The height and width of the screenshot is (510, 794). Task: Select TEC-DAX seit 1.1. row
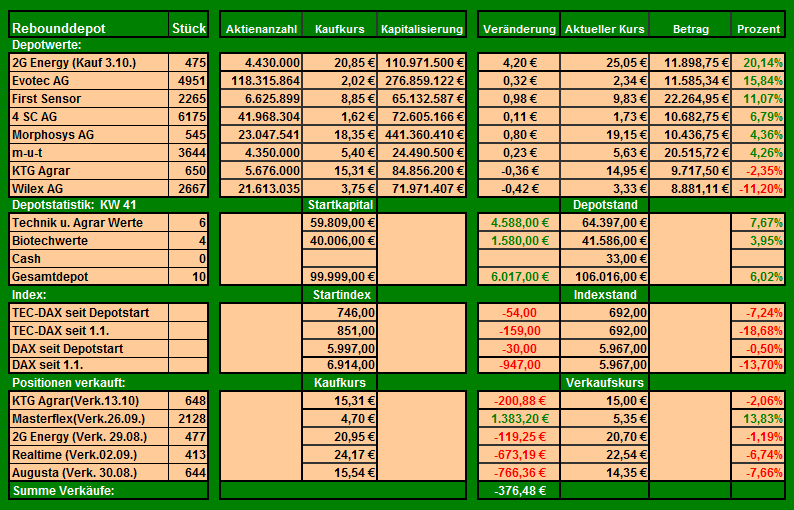[x=89, y=331]
